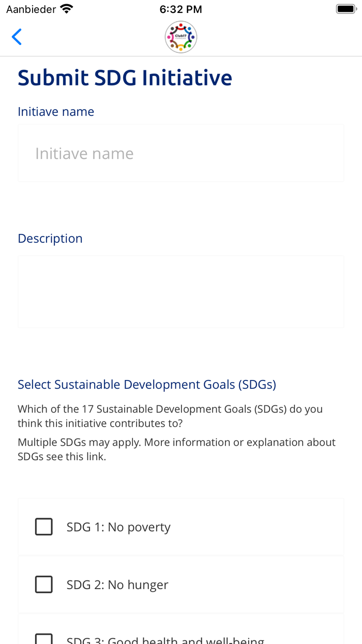
Task: Tap the Description label text
Action: coord(50,238)
